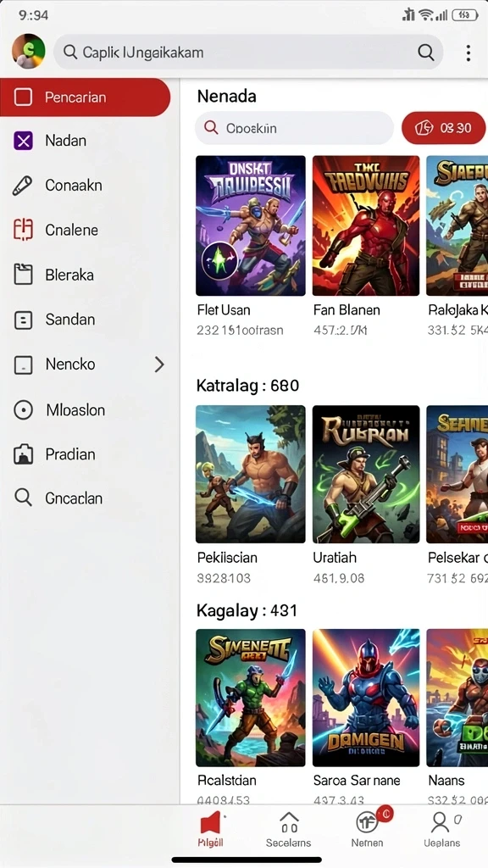Screen dimensions: 488x868
Task: Click the Nenada heading
Action: pos(226,97)
